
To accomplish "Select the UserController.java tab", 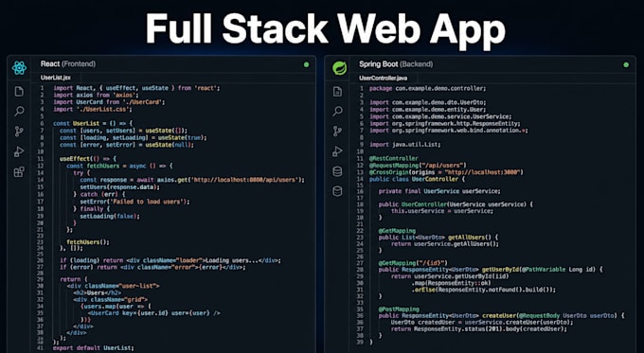I will pos(384,78).
